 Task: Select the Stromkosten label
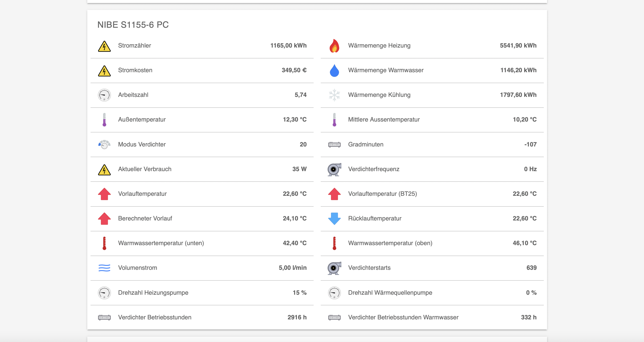tap(135, 70)
